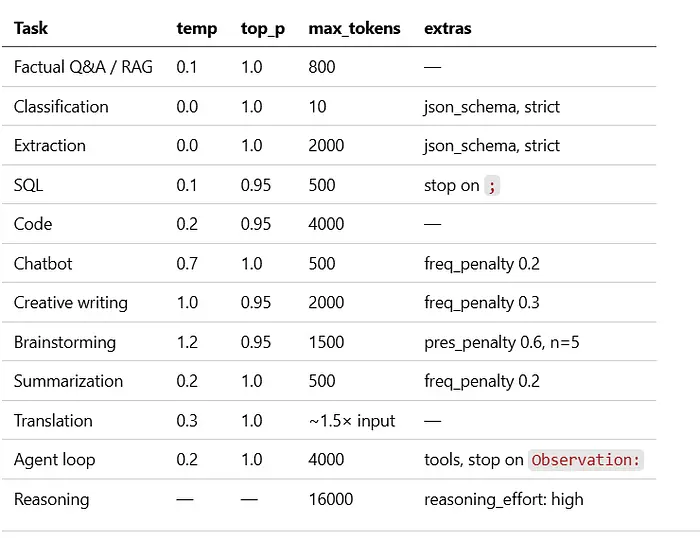Select the Extraction row label
Viewport: 700px width, 538px height.
pyautogui.click(x=50, y=145)
